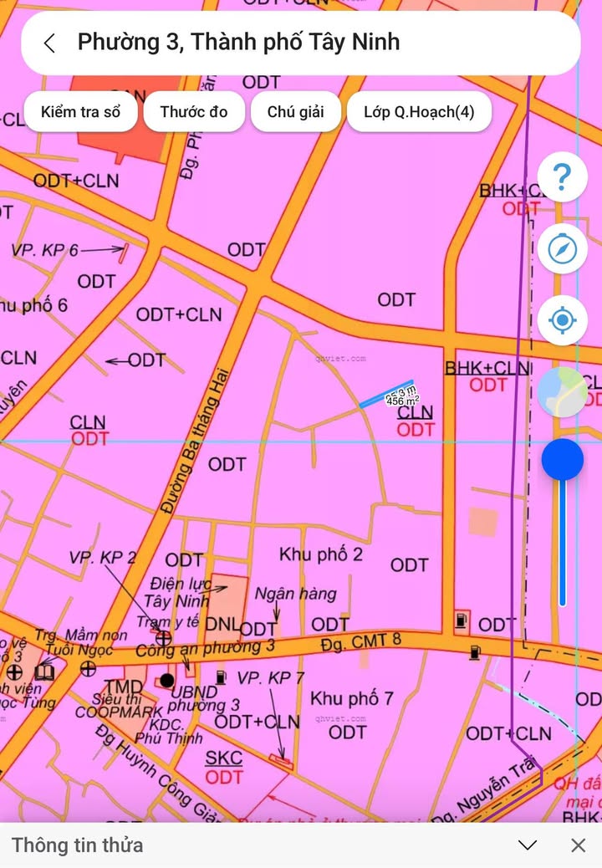This screenshot has height=868, width=602.
Task: Open Lớp Q.Hoạch(4) planning layers
Action: click(419, 112)
